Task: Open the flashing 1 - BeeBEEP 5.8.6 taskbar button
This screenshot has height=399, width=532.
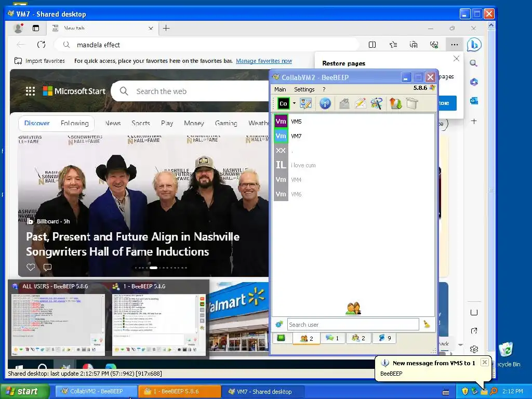Action: click(x=179, y=391)
